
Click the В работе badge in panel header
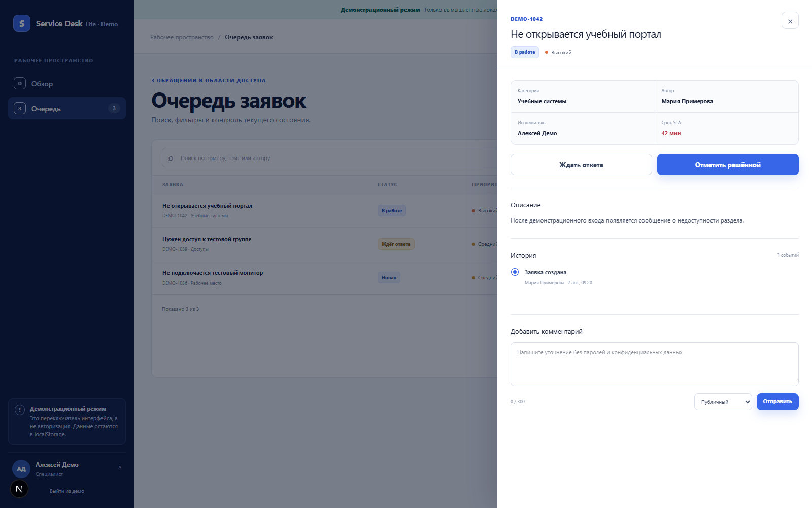tap(525, 52)
